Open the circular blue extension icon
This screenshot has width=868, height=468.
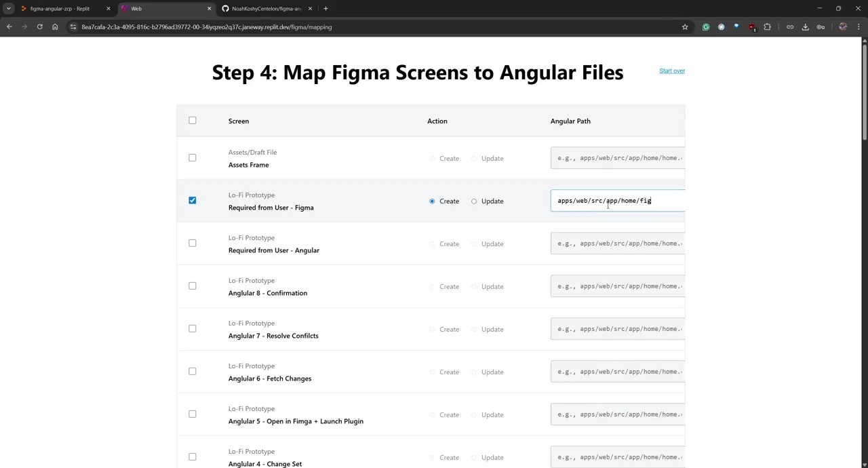(721, 27)
